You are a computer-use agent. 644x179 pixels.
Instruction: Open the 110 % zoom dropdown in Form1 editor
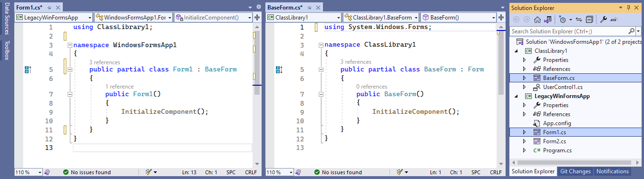point(29,172)
